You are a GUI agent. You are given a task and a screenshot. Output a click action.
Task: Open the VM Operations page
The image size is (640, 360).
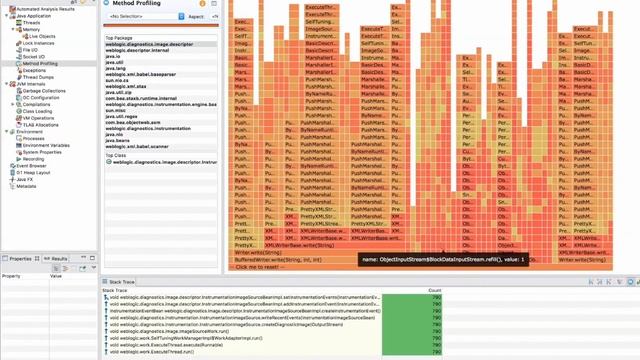pyautogui.click(x=38, y=118)
